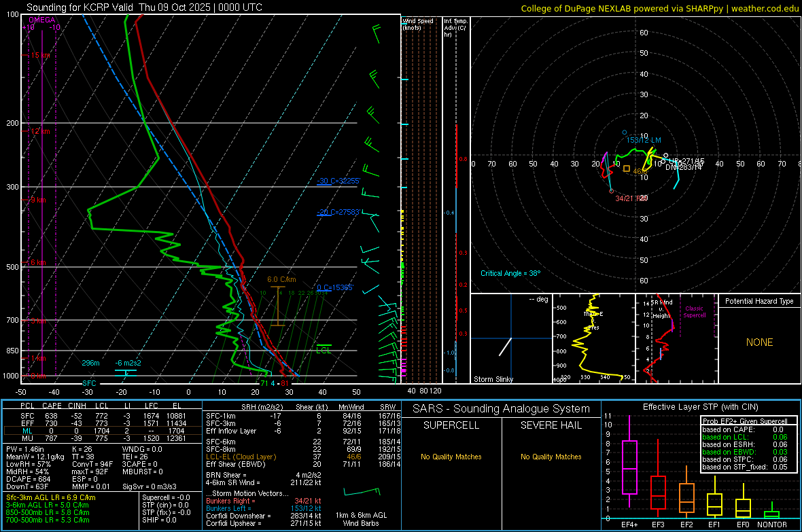Click the SHIP = 0.0 value

tap(159, 520)
